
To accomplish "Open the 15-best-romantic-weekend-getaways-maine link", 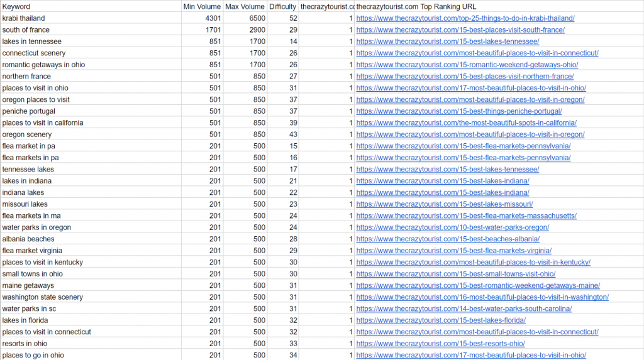I will click(x=478, y=286).
